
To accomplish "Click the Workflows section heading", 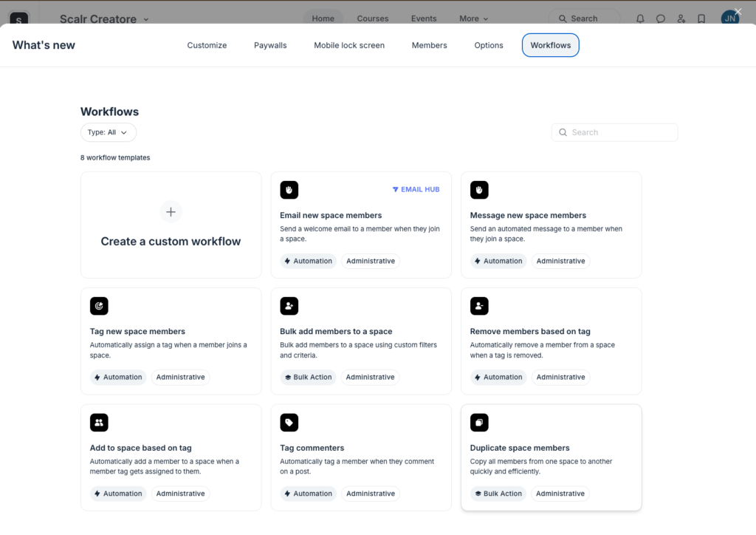I will pyautogui.click(x=109, y=112).
